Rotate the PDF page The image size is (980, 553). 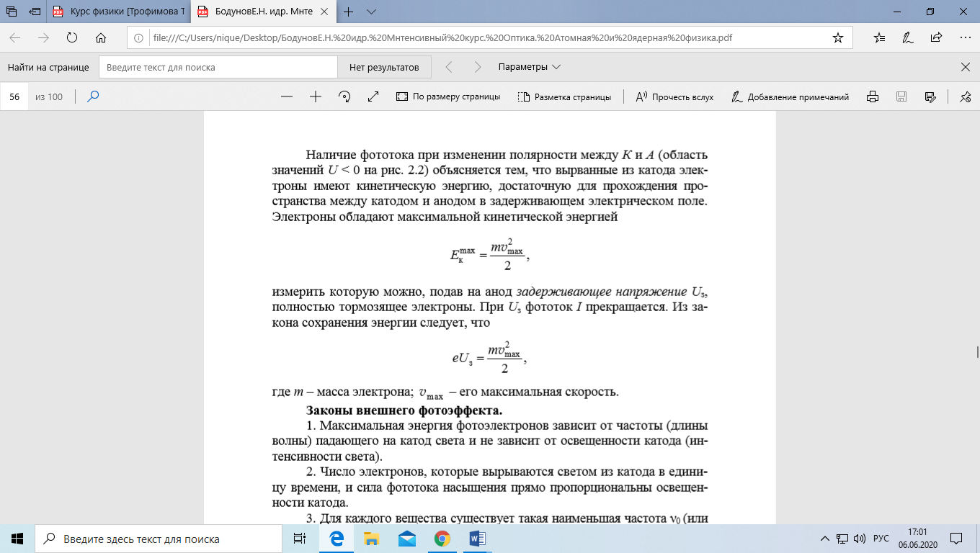(344, 96)
